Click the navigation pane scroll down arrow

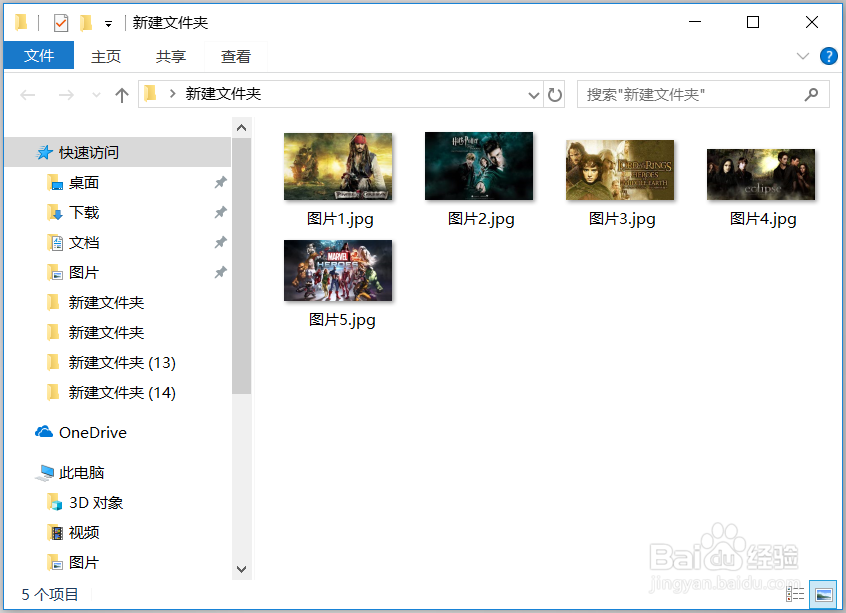tap(242, 569)
